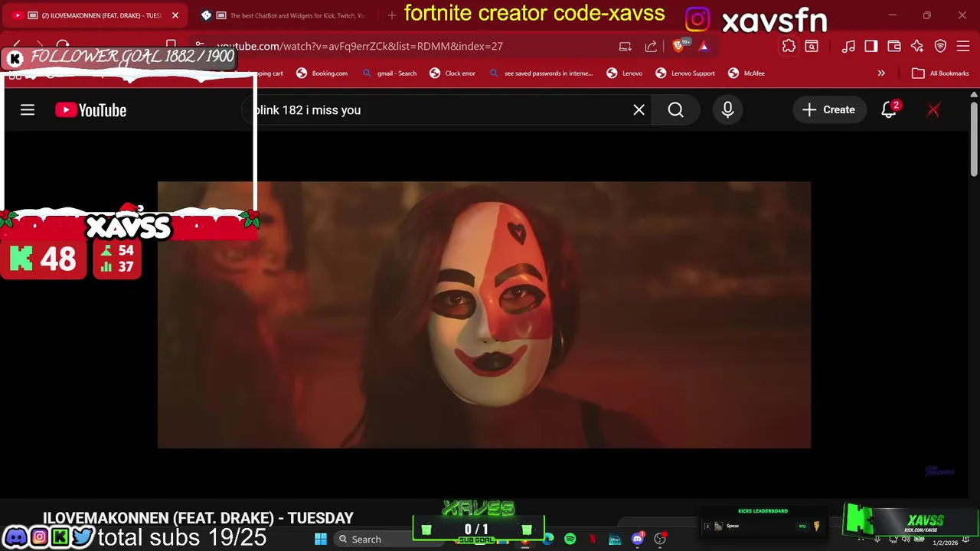The image size is (980, 551).
Task: Clear the YouTube search text
Action: pyautogui.click(x=639, y=110)
